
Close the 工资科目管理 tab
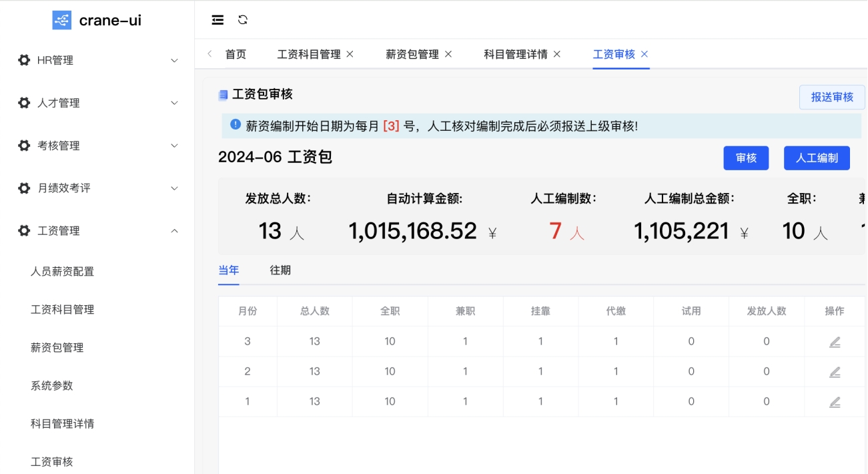tap(350, 54)
